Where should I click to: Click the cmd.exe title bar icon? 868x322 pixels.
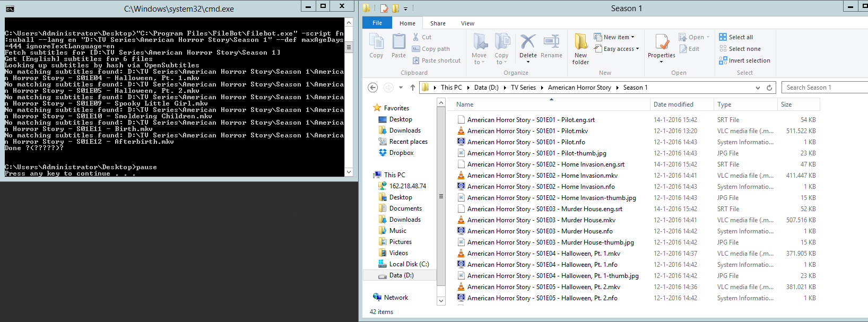pos(10,8)
